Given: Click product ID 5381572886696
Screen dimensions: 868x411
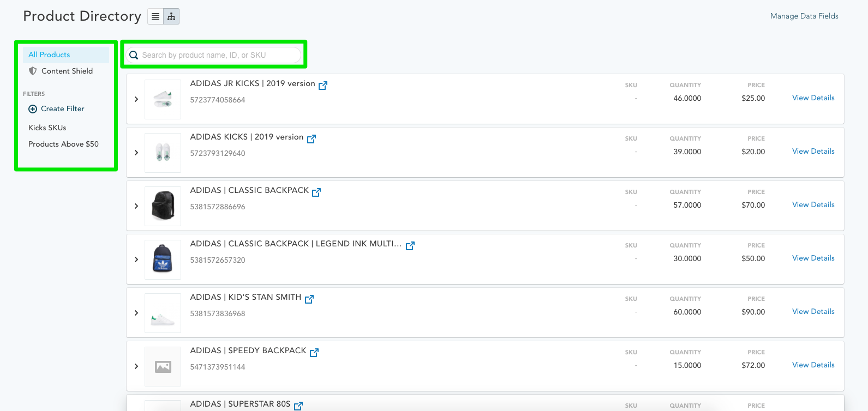Looking at the screenshot, I should [x=218, y=207].
